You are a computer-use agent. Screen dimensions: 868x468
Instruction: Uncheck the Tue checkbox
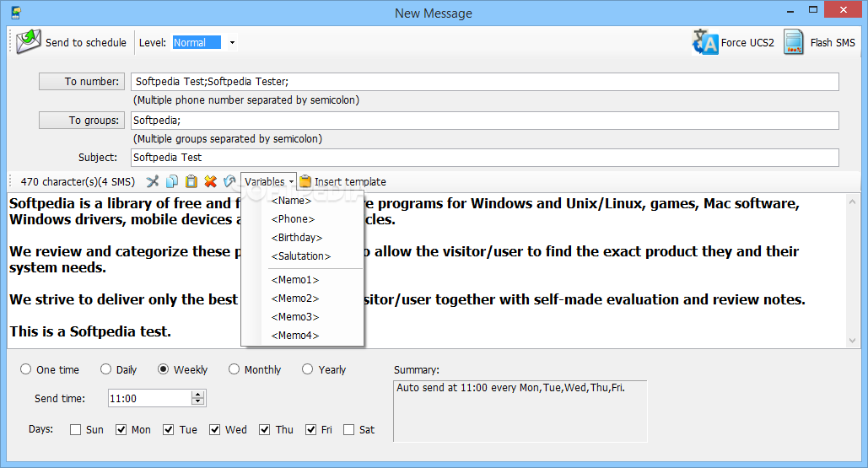[x=169, y=430]
